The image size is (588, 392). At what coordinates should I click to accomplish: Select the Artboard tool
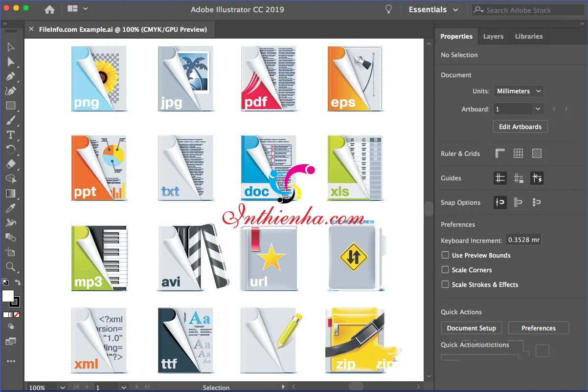(x=11, y=252)
